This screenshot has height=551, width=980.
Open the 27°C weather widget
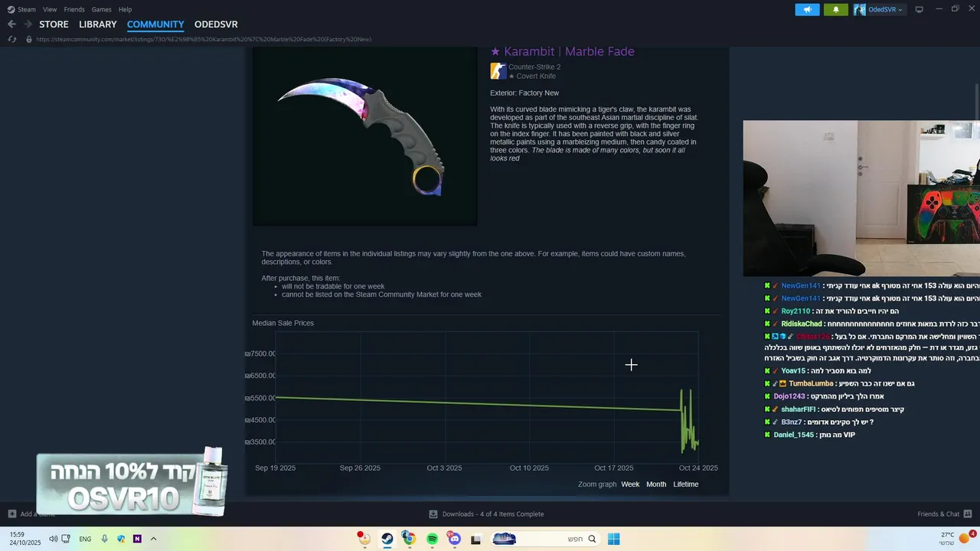959,539
